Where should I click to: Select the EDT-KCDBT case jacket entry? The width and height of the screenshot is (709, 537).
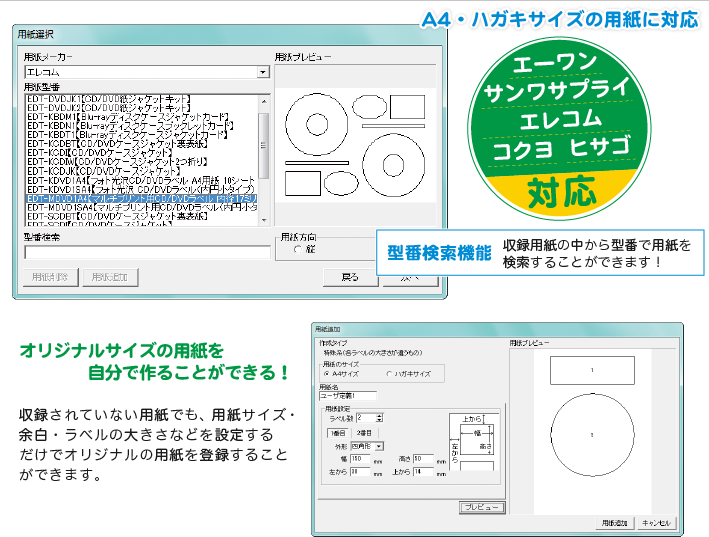(x=118, y=144)
